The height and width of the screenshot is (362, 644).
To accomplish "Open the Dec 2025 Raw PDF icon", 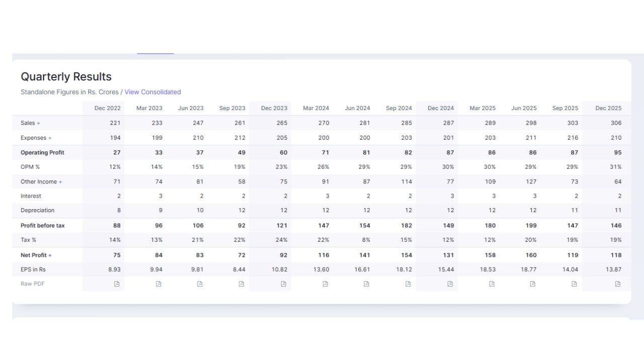I will coord(618,284).
